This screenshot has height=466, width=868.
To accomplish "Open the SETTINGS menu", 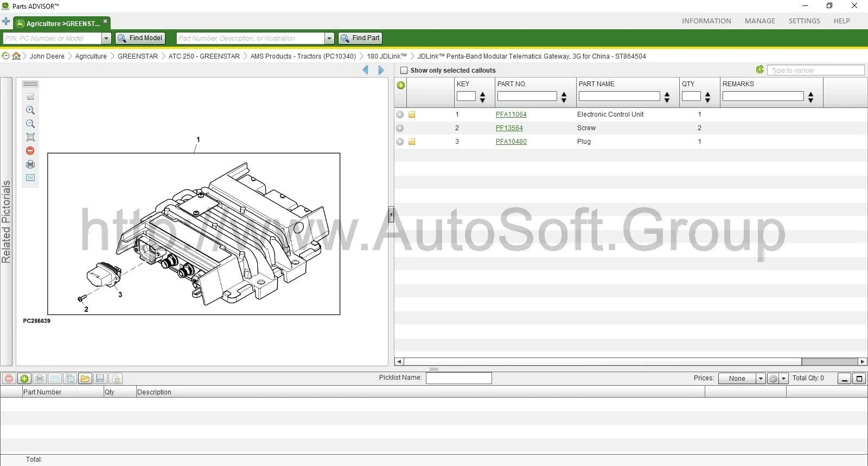I will (x=804, y=21).
